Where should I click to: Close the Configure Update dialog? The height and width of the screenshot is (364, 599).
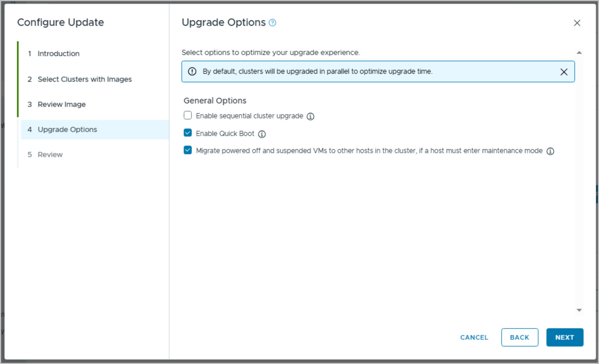pyautogui.click(x=577, y=23)
